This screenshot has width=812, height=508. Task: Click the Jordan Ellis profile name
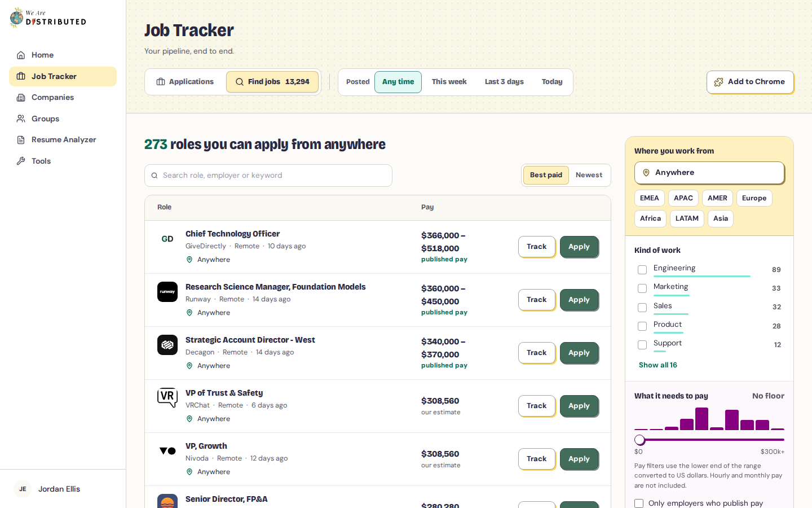pos(59,489)
